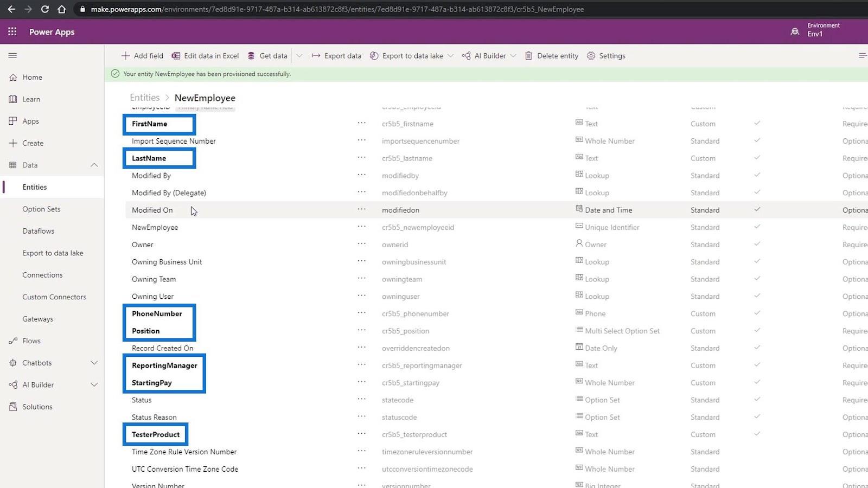Open more options for Modified By row
This screenshot has height=488, width=868.
click(361, 175)
